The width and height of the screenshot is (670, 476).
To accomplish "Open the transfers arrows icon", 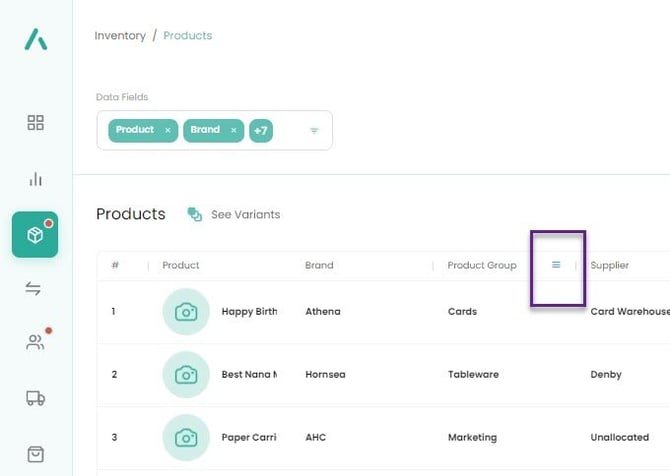I will coord(34,289).
